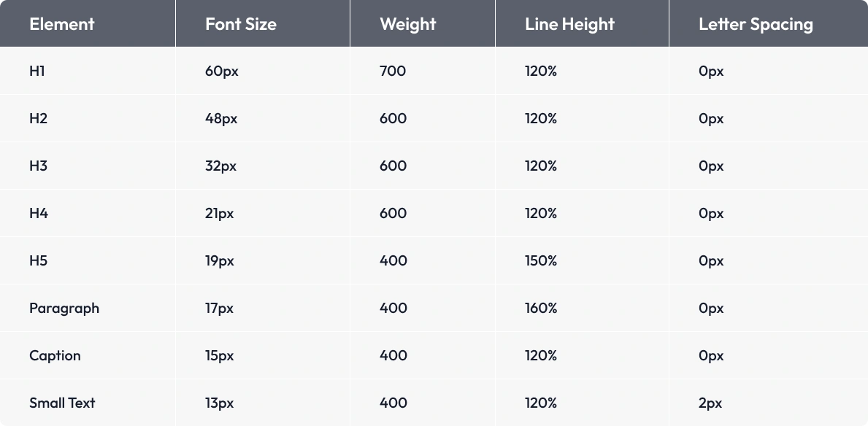Select the H3 row label
Image resolution: width=868 pixels, height=426 pixels.
click(x=39, y=166)
